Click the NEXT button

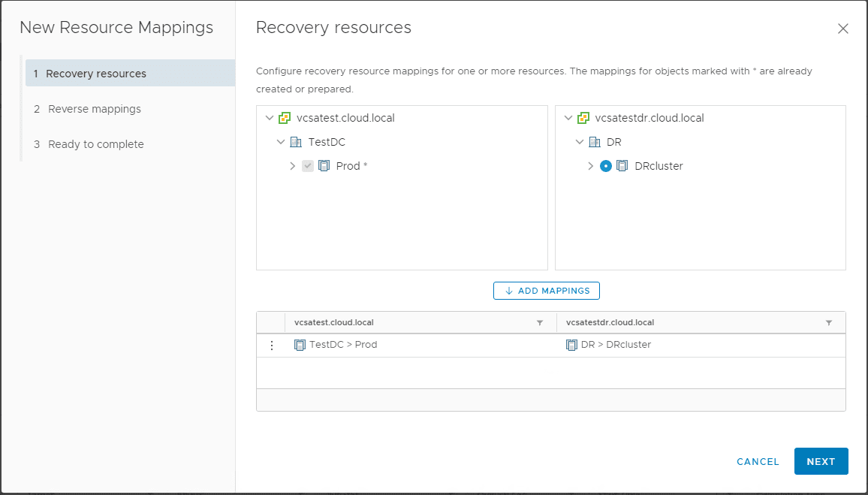coord(821,461)
